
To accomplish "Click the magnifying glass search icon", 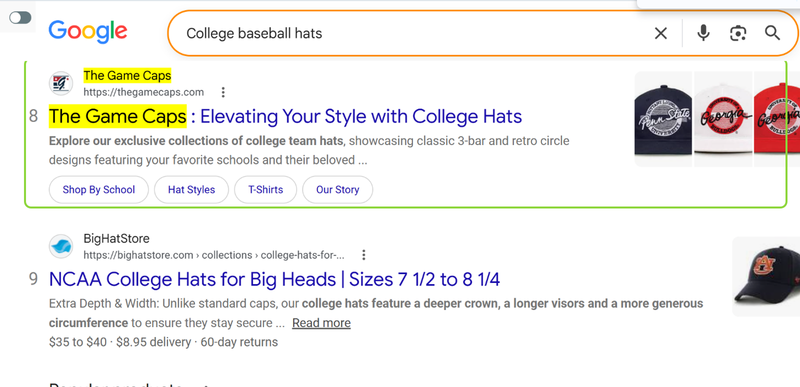I will click(x=772, y=33).
